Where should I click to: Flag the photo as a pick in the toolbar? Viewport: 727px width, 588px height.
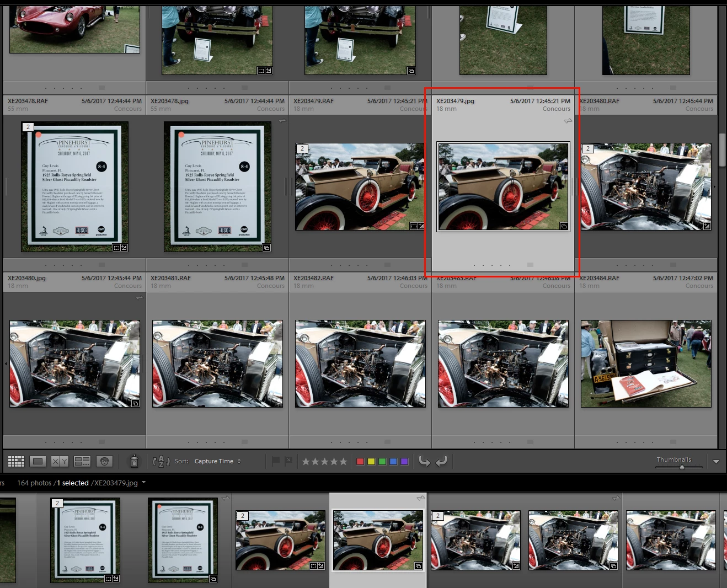click(x=276, y=461)
